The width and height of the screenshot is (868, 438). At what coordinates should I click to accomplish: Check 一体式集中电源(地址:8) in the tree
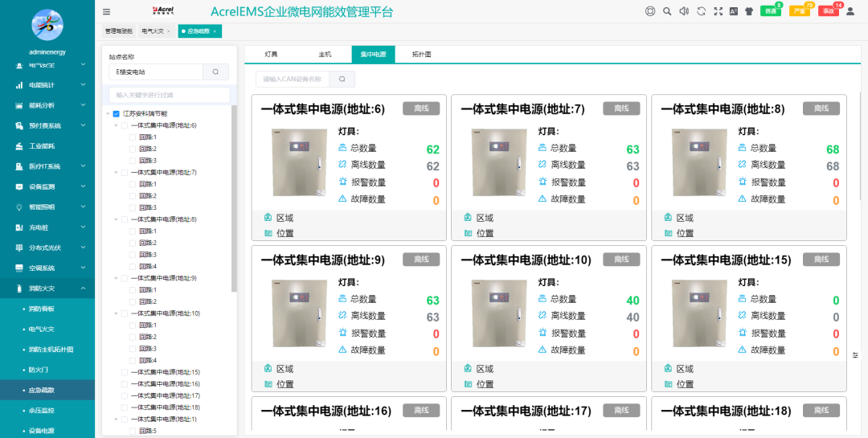click(x=125, y=219)
